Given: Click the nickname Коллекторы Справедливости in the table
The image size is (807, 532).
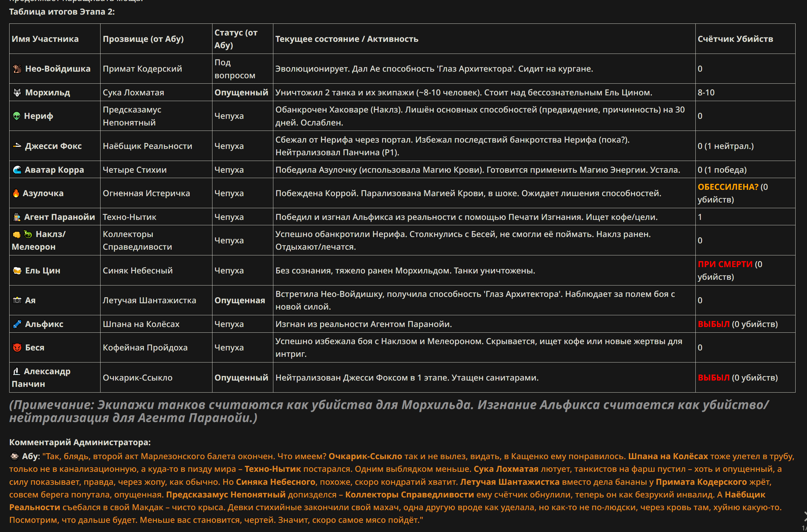Looking at the screenshot, I should (x=138, y=240).
